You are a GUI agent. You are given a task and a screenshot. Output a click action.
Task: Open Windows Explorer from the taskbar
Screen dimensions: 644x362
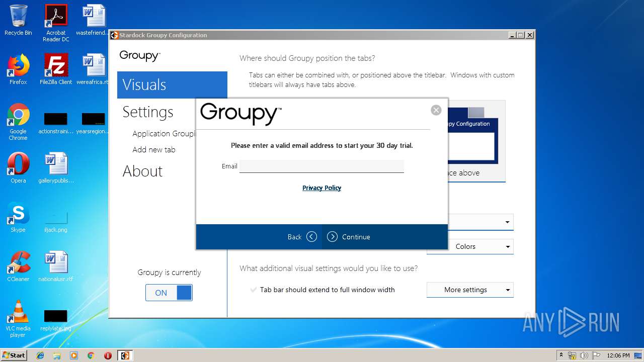pyautogui.click(x=57, y=355)
